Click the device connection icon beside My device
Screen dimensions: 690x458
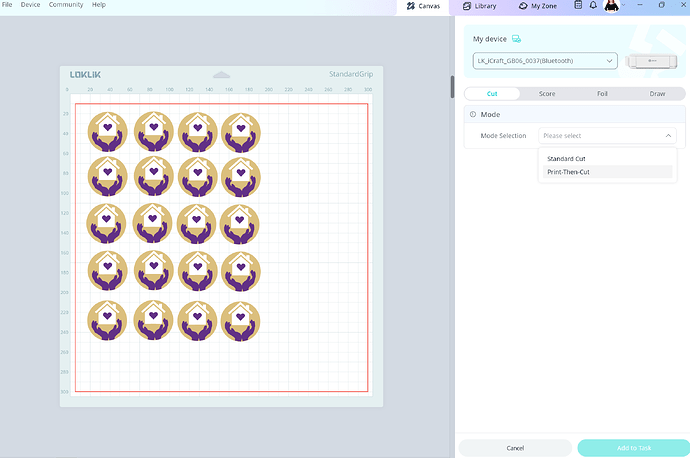click(517, 39)
